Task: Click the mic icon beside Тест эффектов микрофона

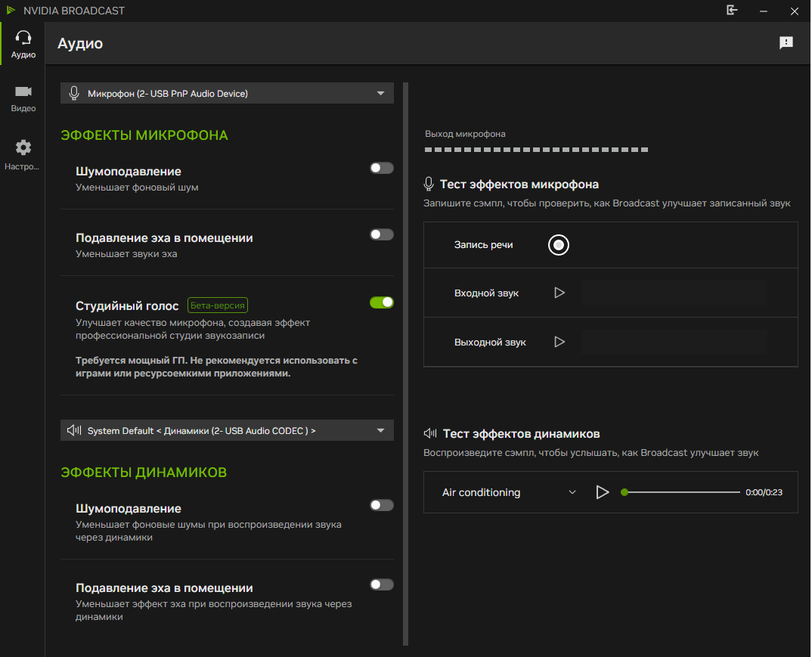Action: tap(428, 184)
